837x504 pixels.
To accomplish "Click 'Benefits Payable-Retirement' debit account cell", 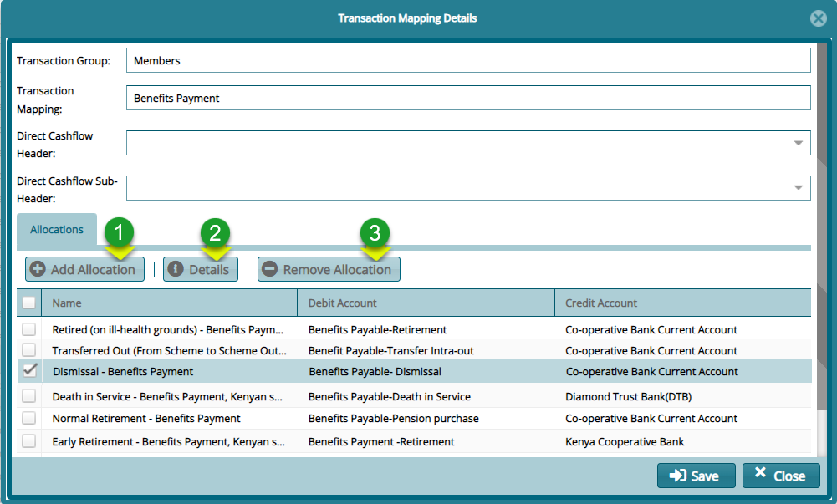I will pos(377,329).
